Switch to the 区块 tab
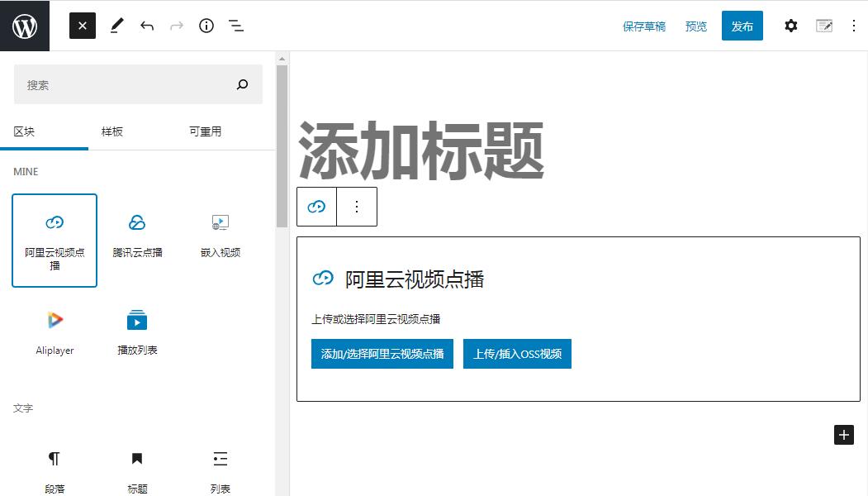This screenshot has height=496, width=868. click(45, 132)
